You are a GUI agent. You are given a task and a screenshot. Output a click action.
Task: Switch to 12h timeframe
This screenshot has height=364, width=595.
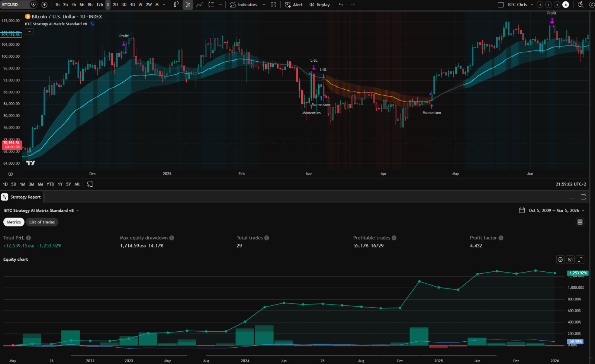100,5
